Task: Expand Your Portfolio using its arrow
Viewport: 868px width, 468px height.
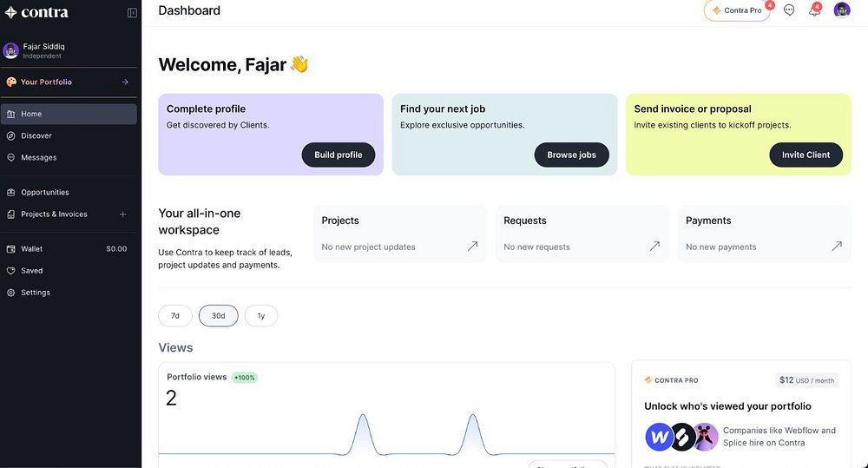Action: pos(125,82)
